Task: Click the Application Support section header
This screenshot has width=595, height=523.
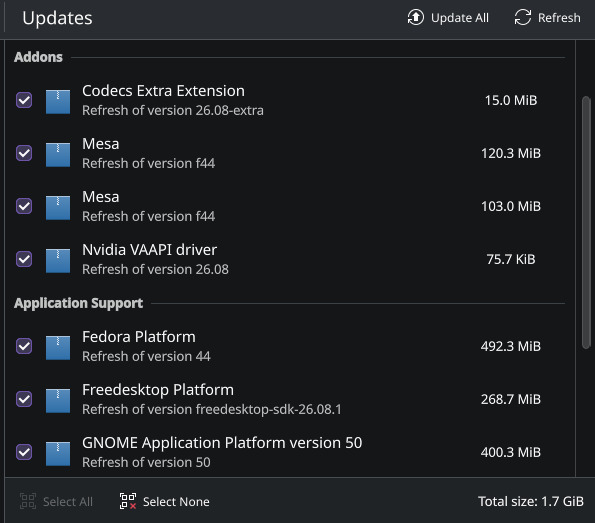Action: [x=79, y=303]
